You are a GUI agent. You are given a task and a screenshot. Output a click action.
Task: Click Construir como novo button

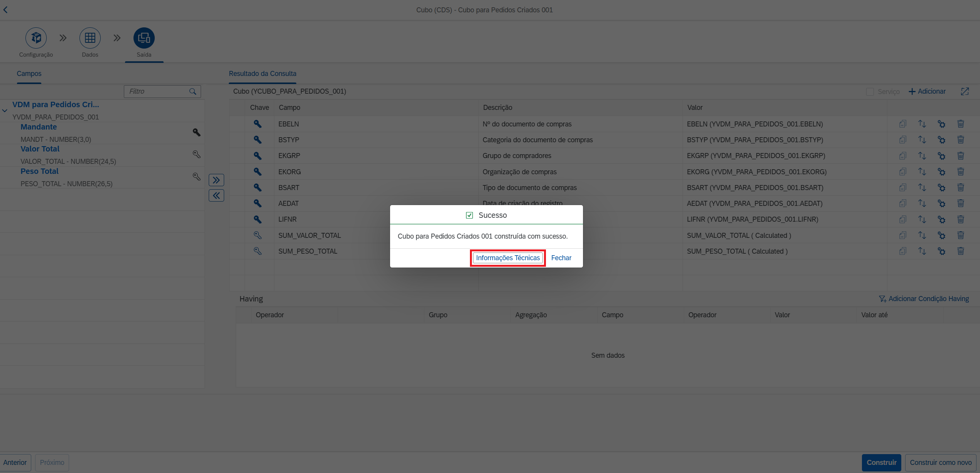pyautogui.click(x=941, y=462)
